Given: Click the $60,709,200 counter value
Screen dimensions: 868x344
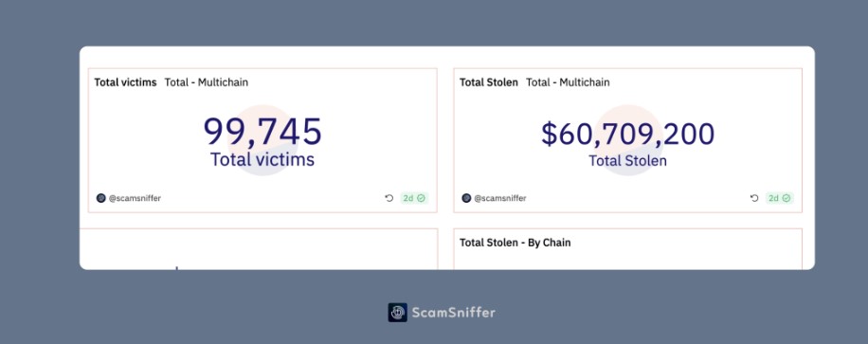Looking at the screenshot, I should click(627, 134).
